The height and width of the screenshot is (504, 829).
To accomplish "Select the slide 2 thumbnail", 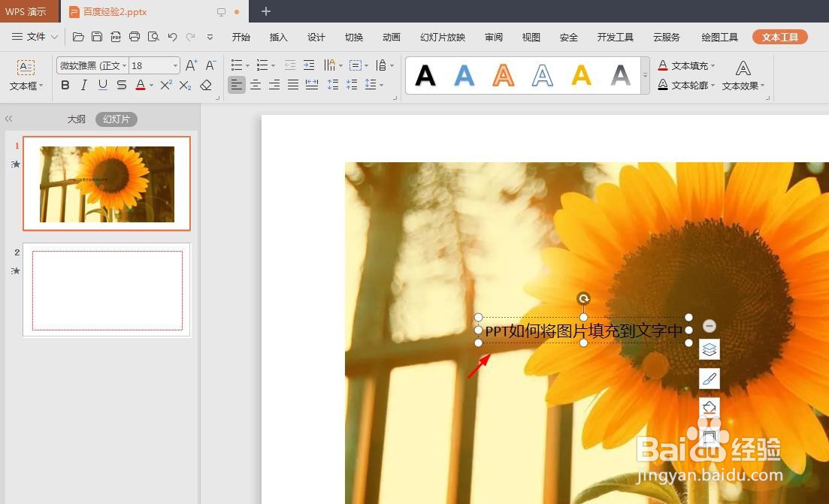I will pos(107,290).
